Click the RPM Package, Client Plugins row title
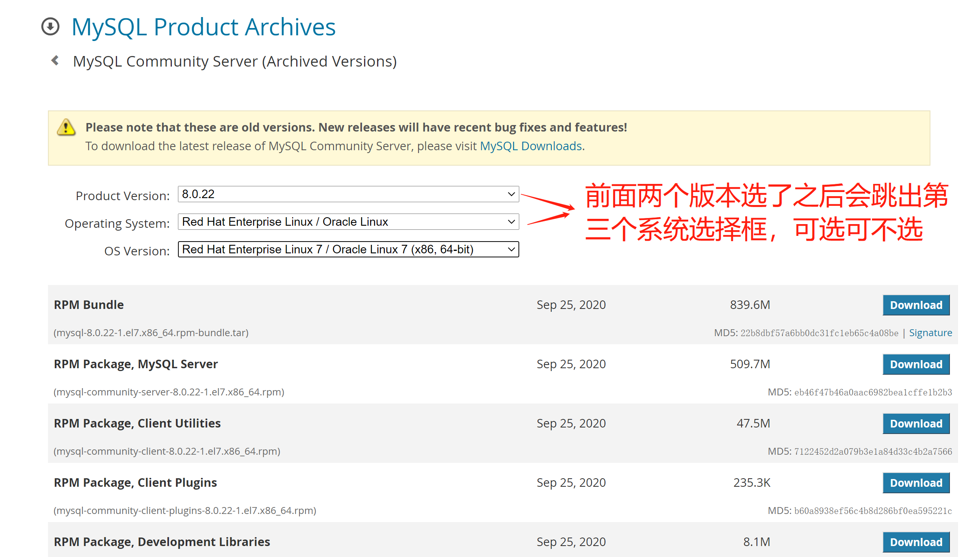Image resolution: width=980 pixels, height=557 pixels. coord(135,483)
